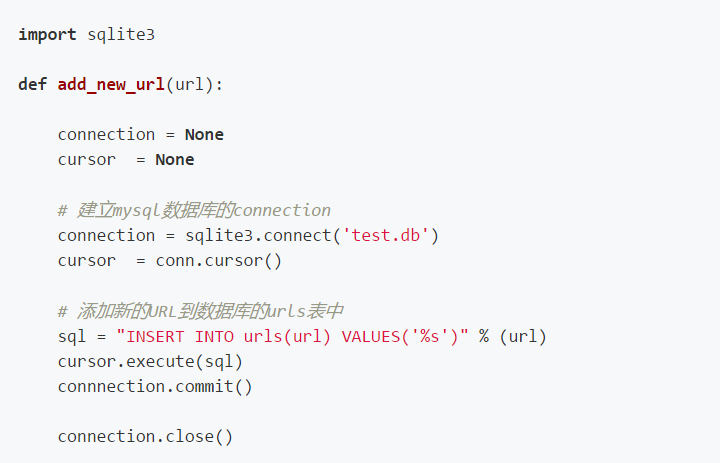Click the url parameter in function definition
720x463 pixels.
pyautogui.click(x=189, y=85)
